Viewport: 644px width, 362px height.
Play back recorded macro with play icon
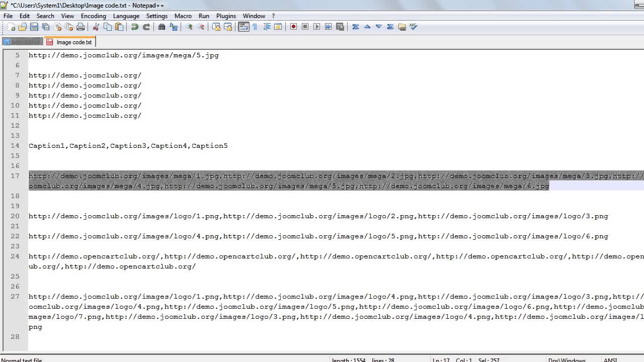317,27
